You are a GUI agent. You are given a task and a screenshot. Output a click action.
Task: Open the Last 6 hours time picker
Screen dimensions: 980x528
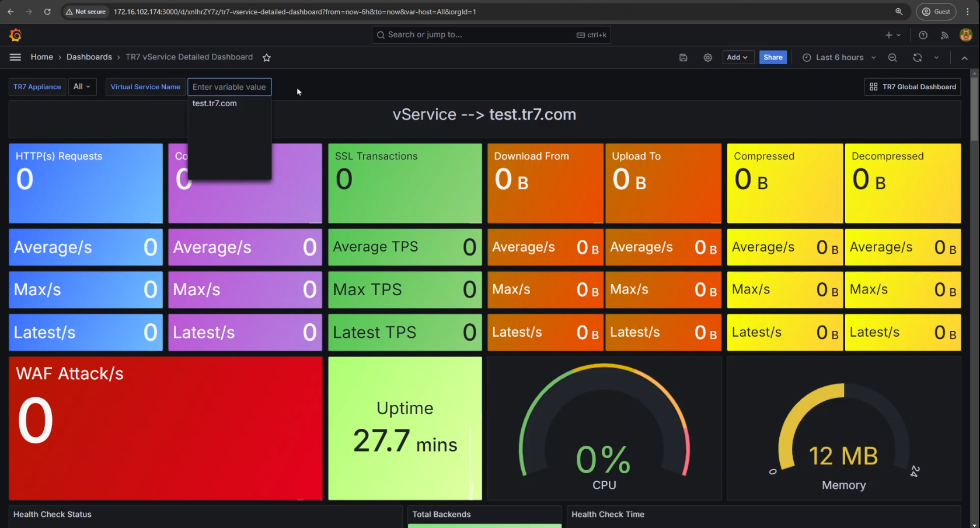(839, 57)
